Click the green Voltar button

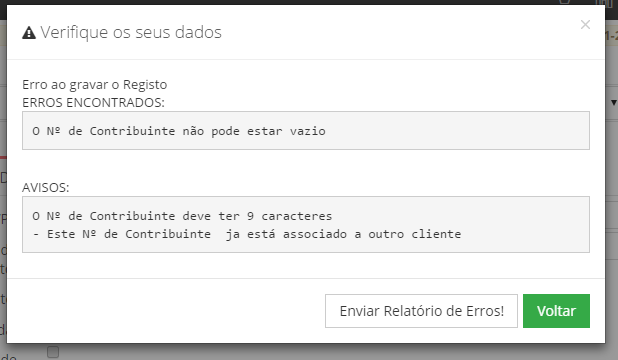coord(556,311)
